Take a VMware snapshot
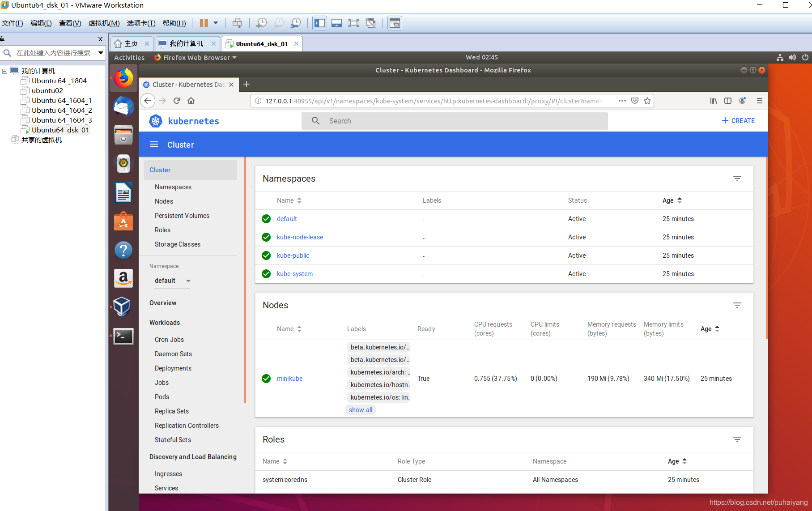The height and width of the screenshot is (511, 812). pyautogui.click(x=261, y=23)
